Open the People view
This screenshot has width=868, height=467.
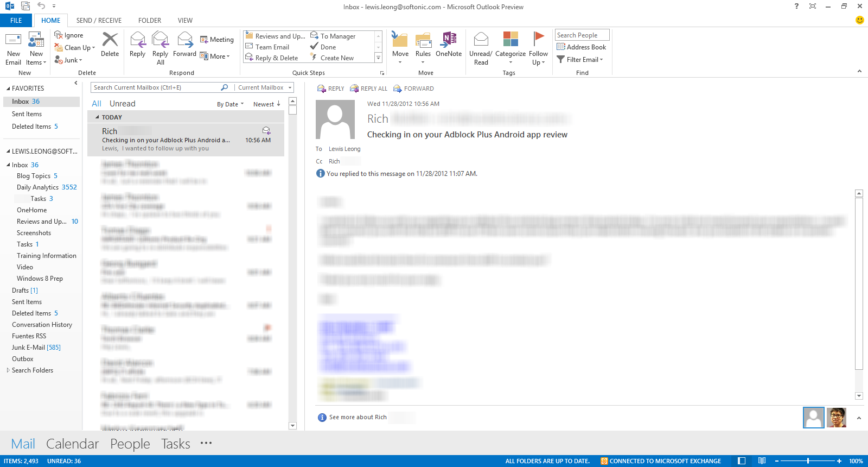pos(130,444)
